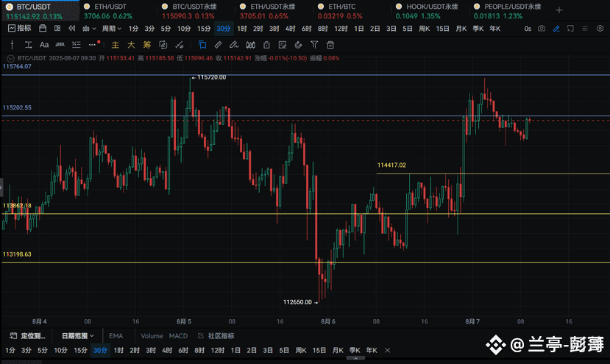Click the split-layout icon in the top toolbar
This screenshot has height=364, width=610.
pyautogui.click(x=57, y=29)
